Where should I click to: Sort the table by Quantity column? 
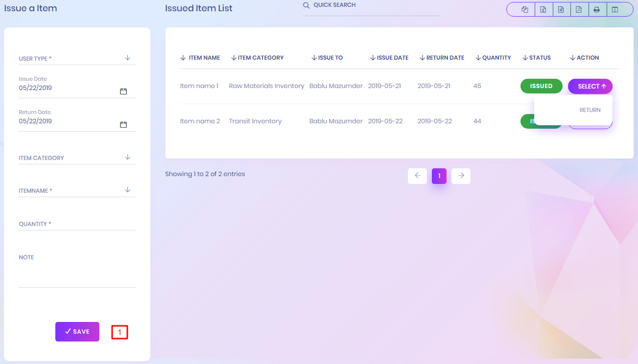(493, 58)
